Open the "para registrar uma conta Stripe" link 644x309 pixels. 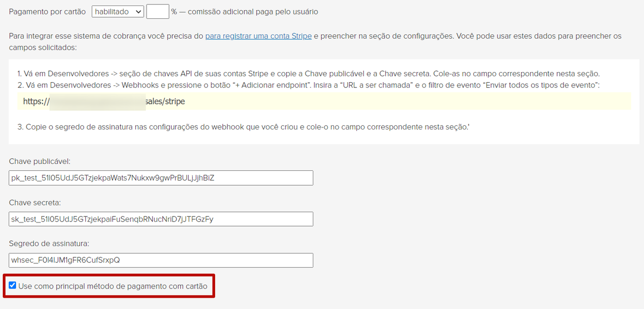click(x=258, y=36)
